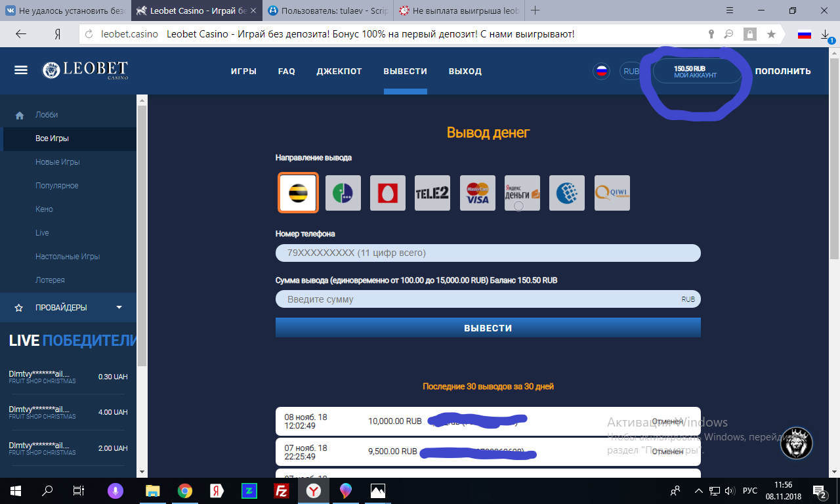
Task: Submit withdrawal with the wide ВЫВЕСТИ button
Action: (488, 327)
